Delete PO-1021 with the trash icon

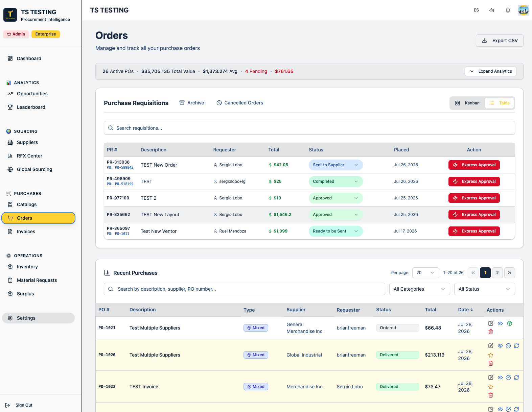point(491,332)
